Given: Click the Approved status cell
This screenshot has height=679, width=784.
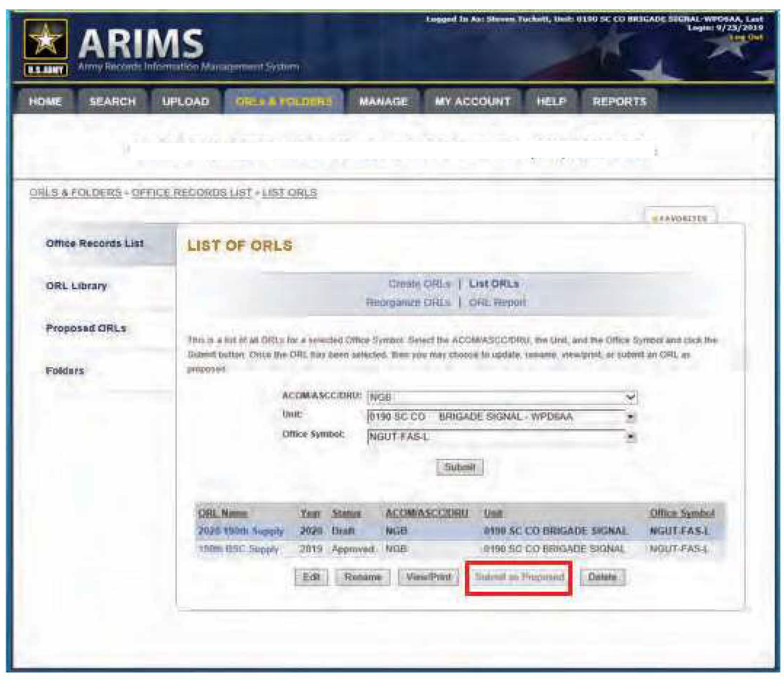Looking at the screenshot, I should tap(353, 549).
